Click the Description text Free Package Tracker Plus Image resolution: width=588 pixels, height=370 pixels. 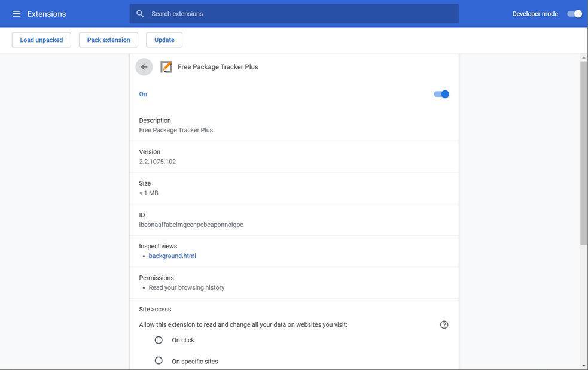tap(176, 130)
